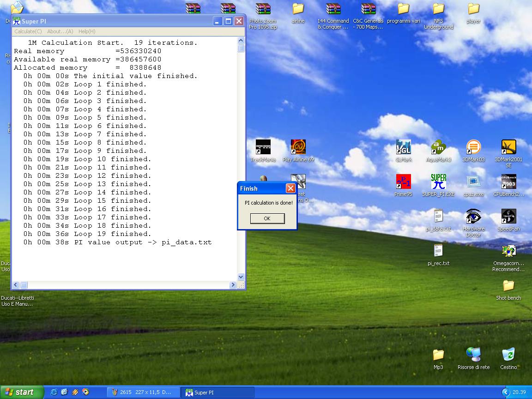Select the pi_rec.txt file icon
The width and height of the screenshot is (532, 399).
coord(438,254)
